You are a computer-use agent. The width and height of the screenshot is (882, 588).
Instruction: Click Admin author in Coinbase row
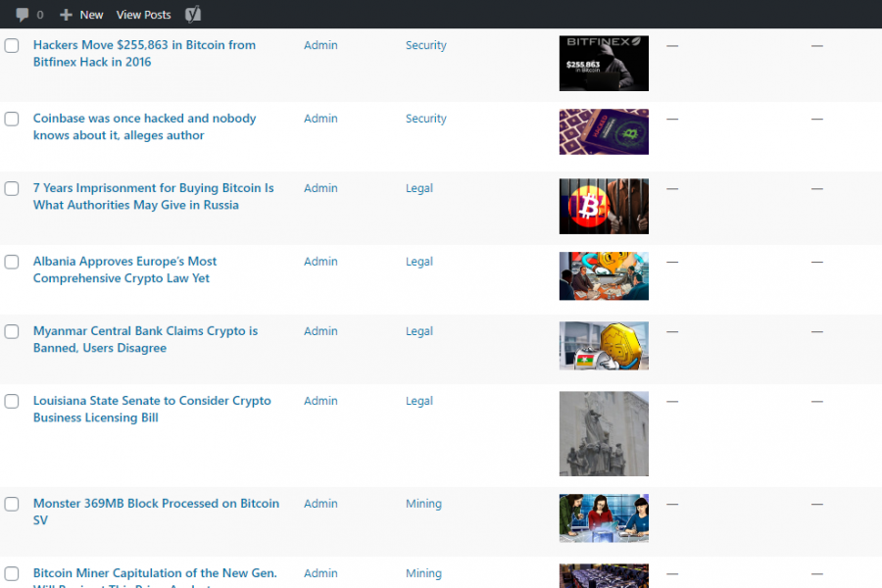point(320,119)
